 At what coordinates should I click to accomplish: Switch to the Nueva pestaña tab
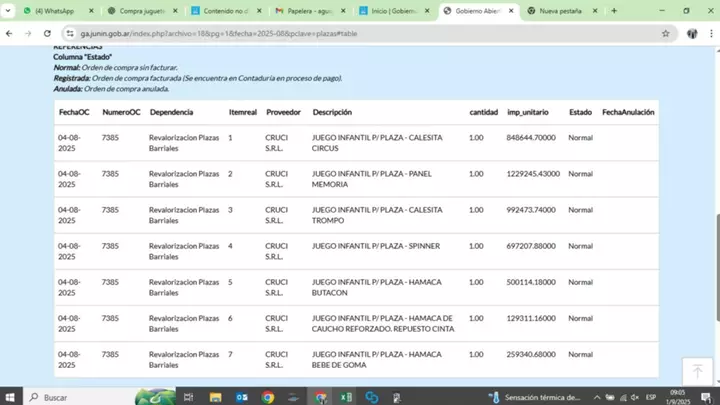point(557,11)
